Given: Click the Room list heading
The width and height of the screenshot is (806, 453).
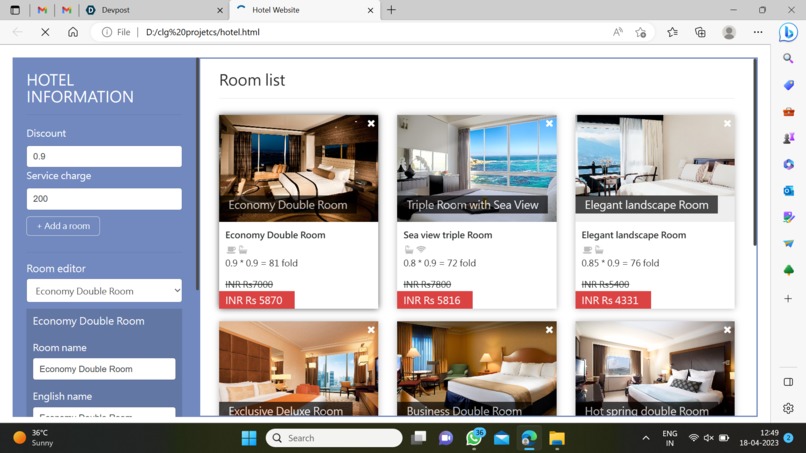Looking at the screenshot, I should point(252,80).
